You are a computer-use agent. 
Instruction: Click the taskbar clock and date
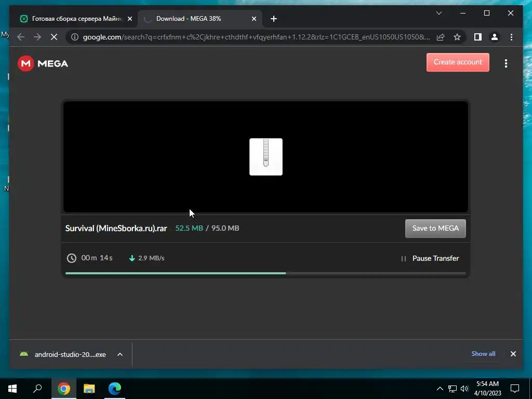[x=487, y=389]
